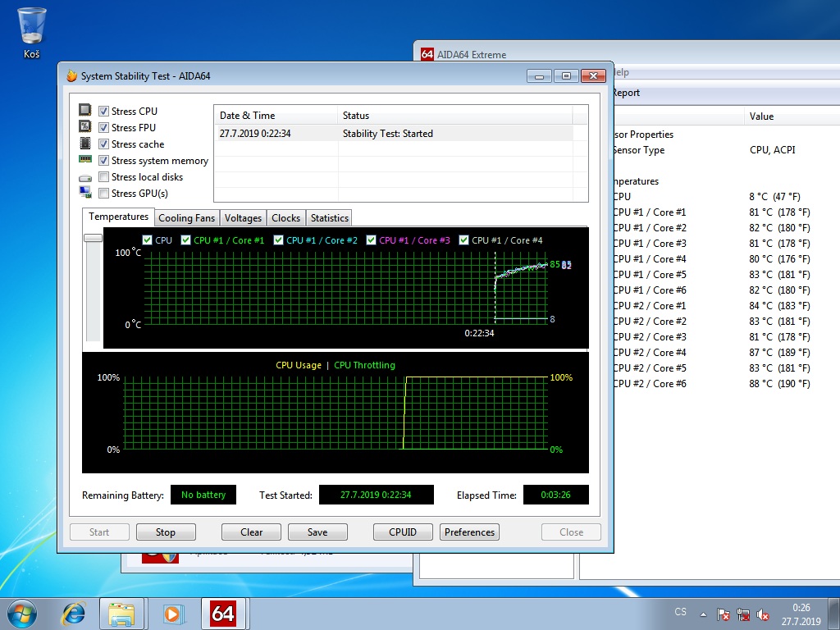Click the Windows Start orb
Image resolution: width=840 pixels, height=630 pixels.
(22, 613)
